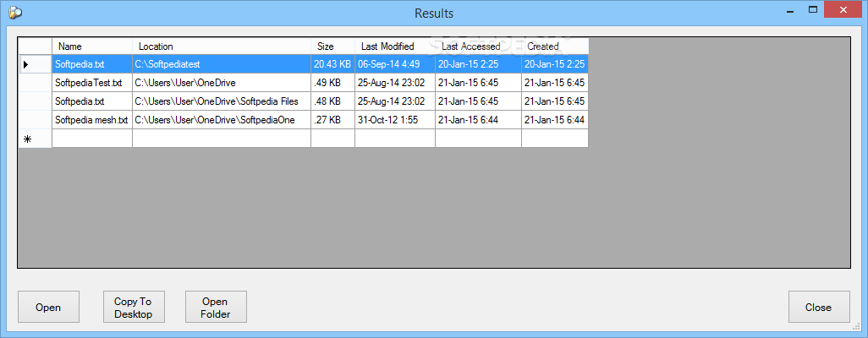This screenshot has width=868, height=338.
Task: Click the Open button
Action: 48,307
